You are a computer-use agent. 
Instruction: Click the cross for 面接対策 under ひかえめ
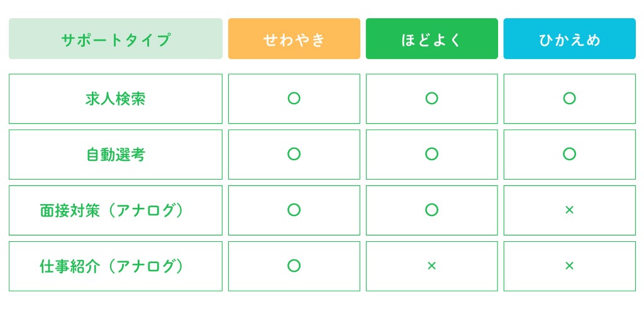click(x=569, y=210)
